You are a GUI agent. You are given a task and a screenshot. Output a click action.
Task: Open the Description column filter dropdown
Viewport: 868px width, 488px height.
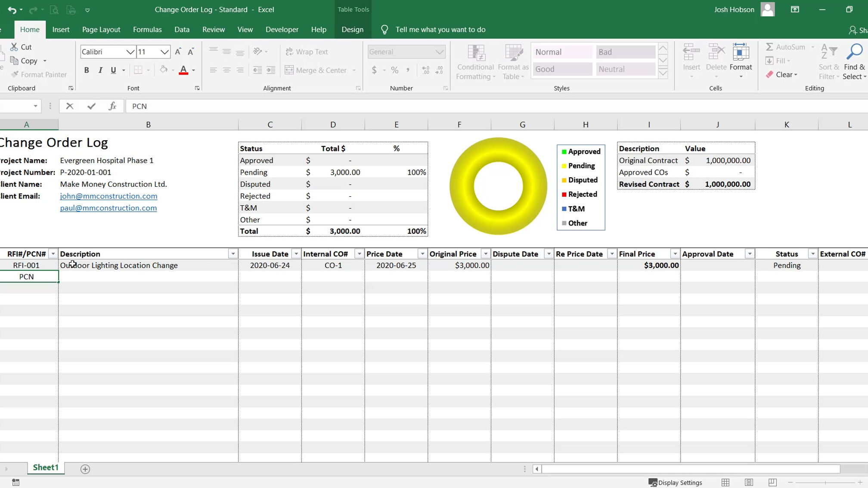pos(233,254)
